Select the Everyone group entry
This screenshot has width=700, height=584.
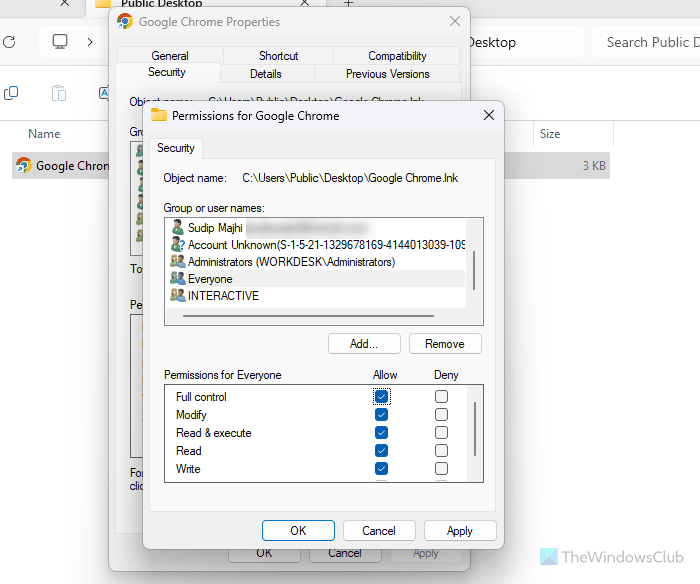(317, 279)
